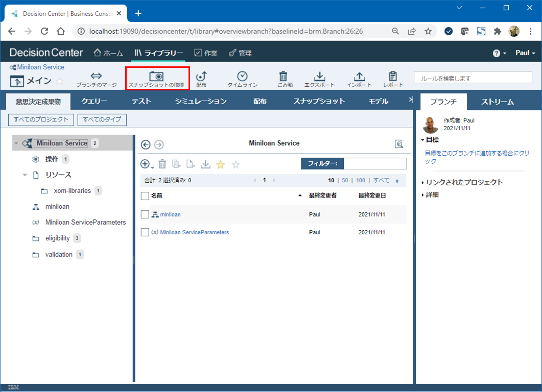Click the フィルター text field
This screenshot has width=542, height=392.
click(375, 163)
